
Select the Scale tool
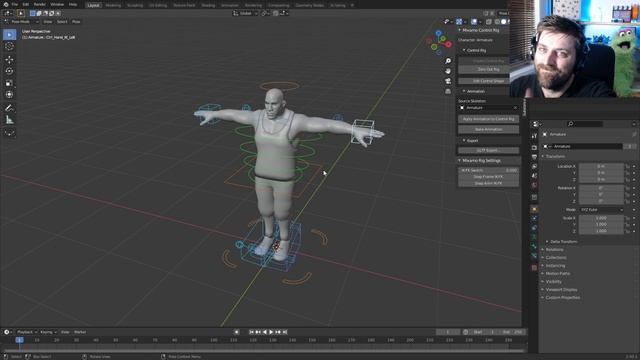pyautogui.click(x=9, y=83)
